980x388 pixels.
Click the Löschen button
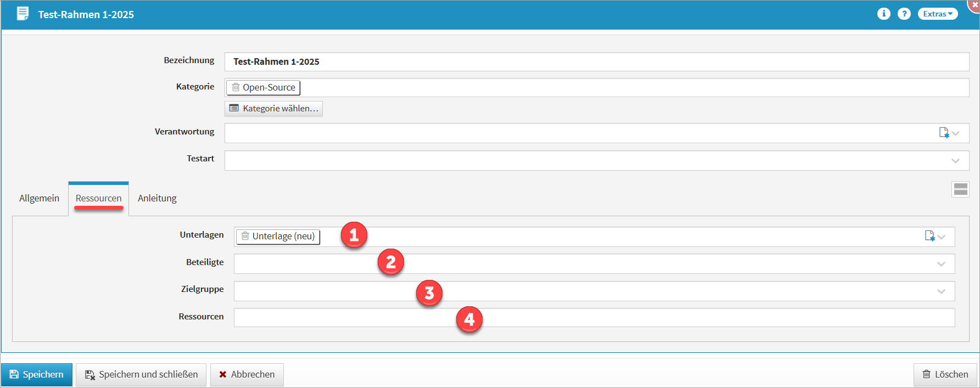(945, 374)
